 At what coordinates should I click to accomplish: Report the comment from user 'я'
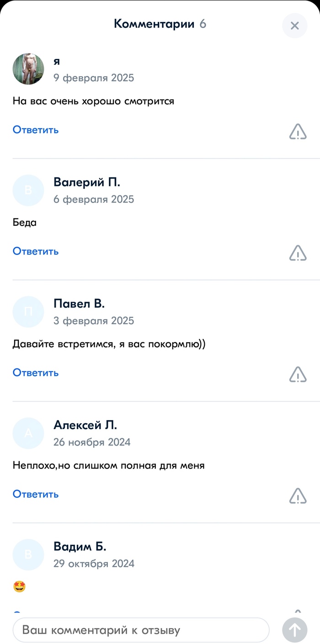pos(298,132)
